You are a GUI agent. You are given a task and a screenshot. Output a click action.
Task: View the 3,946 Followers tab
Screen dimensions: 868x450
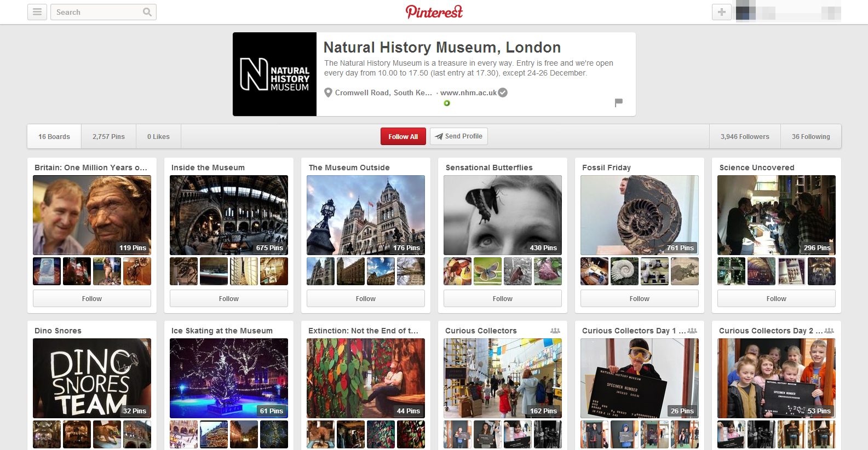point(745,136)
